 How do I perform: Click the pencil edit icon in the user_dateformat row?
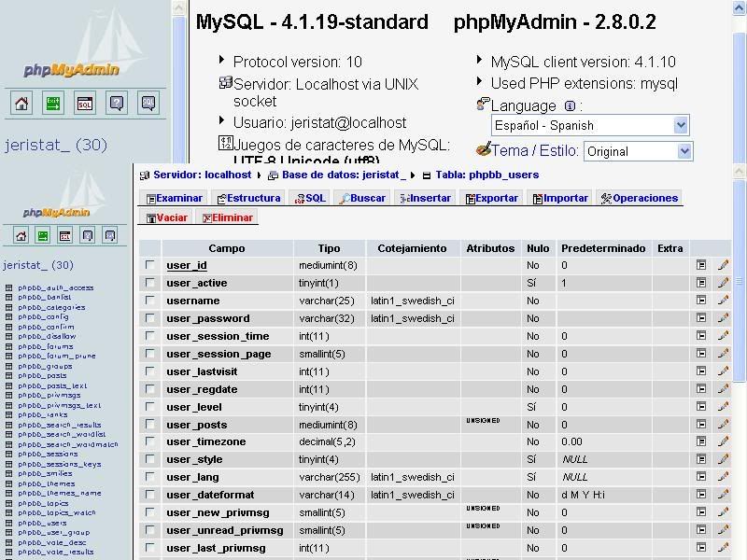pos(723,495)
